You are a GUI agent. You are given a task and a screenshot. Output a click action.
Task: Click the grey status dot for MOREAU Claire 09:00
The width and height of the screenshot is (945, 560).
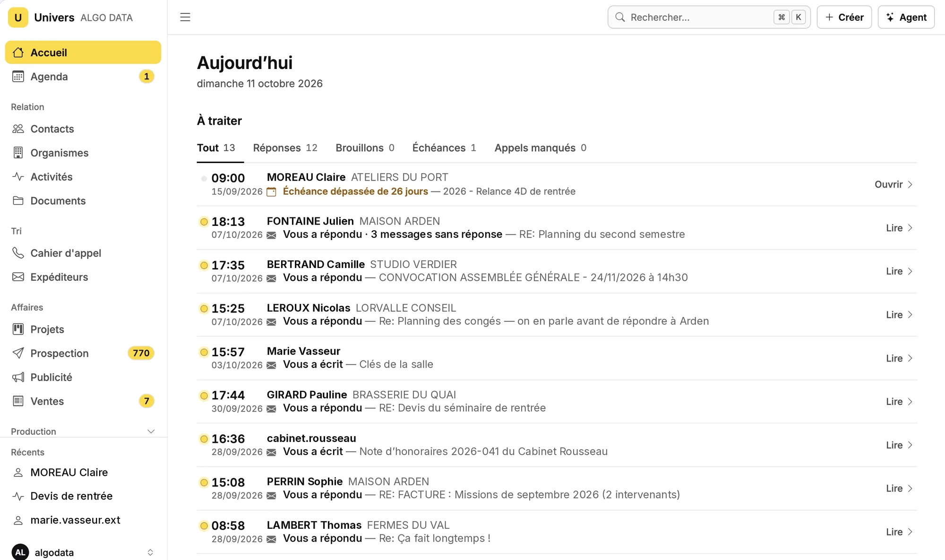tap(204, 179)
